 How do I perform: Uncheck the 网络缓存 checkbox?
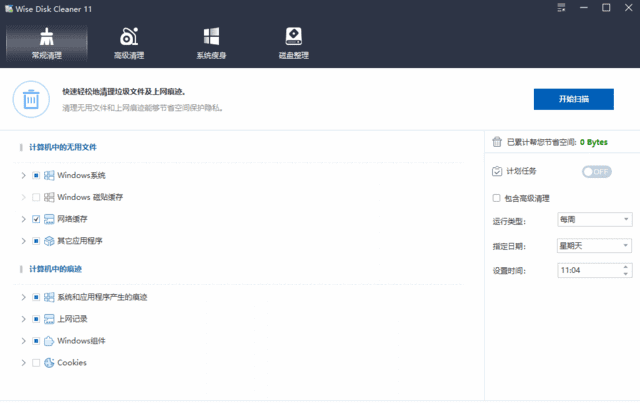click(36, 219)
